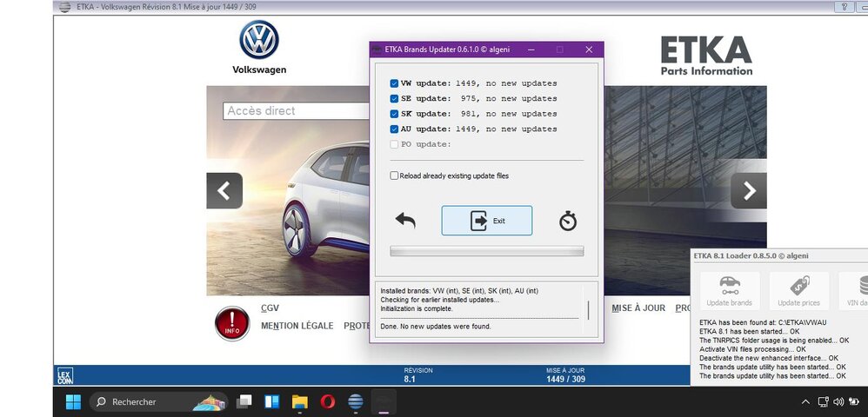
Task: Click 'ETKA 8.1 has been started... OK' line
Action: (x=750, y=331)
